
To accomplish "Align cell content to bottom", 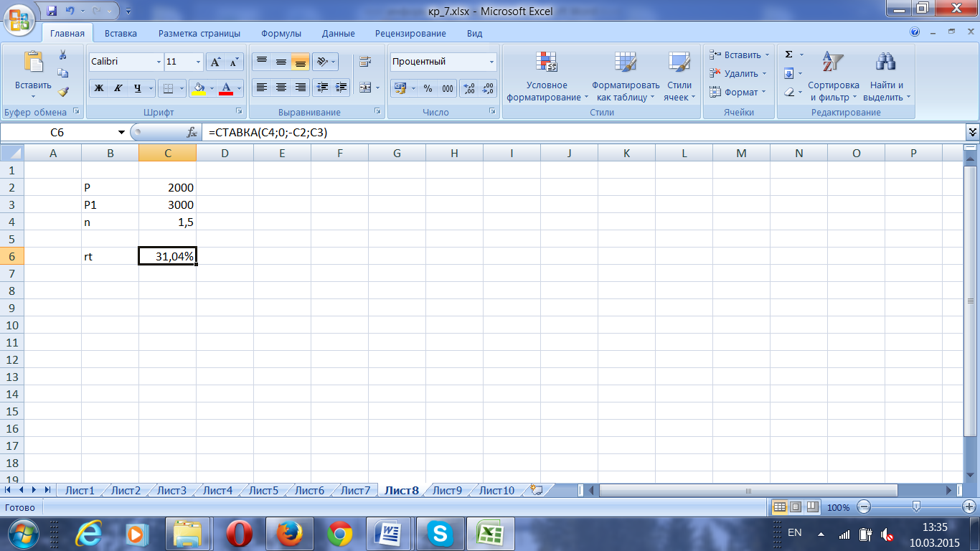I will tap(300, 62).
